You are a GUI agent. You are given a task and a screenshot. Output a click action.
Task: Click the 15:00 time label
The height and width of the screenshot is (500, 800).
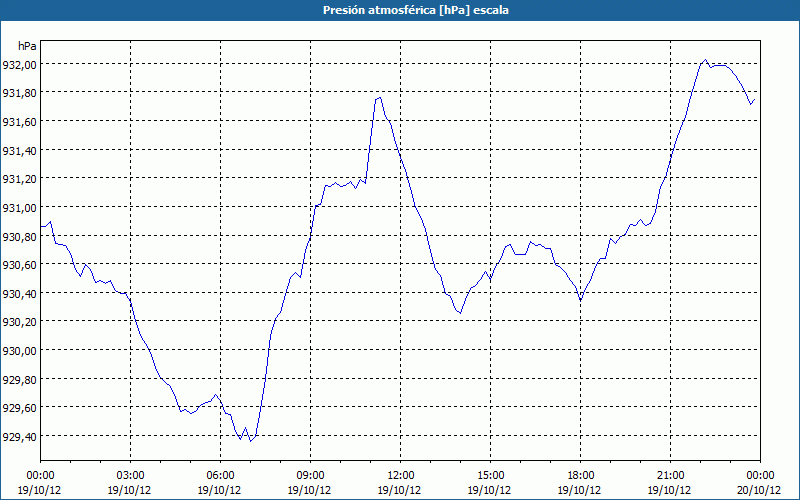[x=490, y=476]
